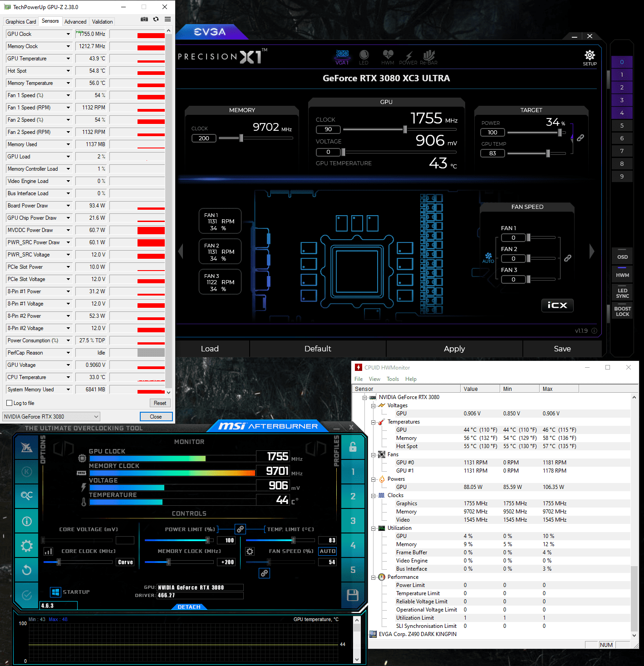Enable Log to file checkbox in GPU-Z
This screenshot has height=666, width=644.
click(9, 403)
